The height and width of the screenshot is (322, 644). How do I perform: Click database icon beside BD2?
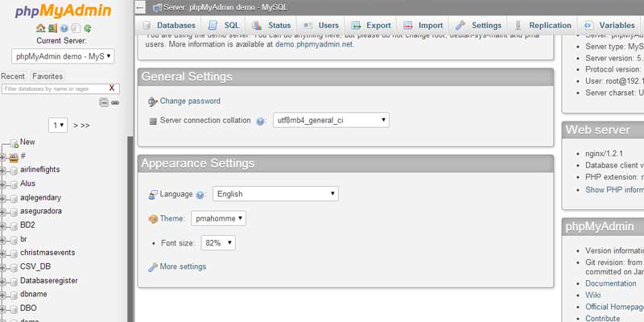[14, 226]
